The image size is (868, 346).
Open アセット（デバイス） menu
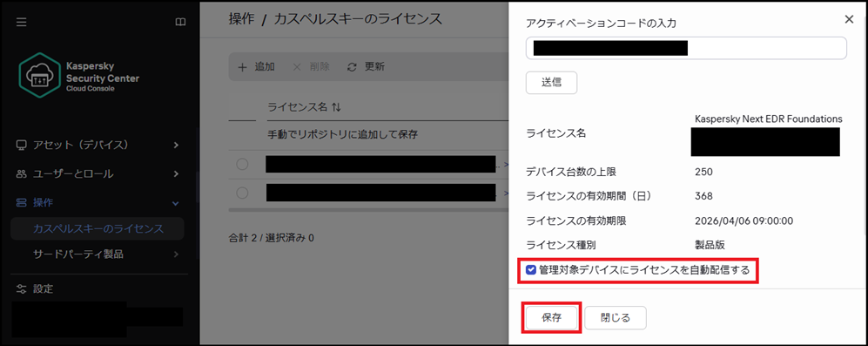(98, 146)
